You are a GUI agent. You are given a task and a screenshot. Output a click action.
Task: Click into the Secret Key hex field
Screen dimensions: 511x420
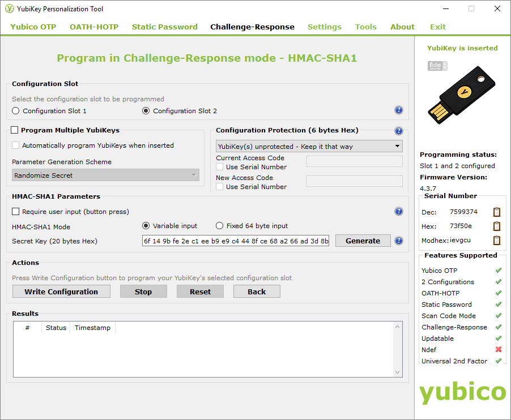236,241
